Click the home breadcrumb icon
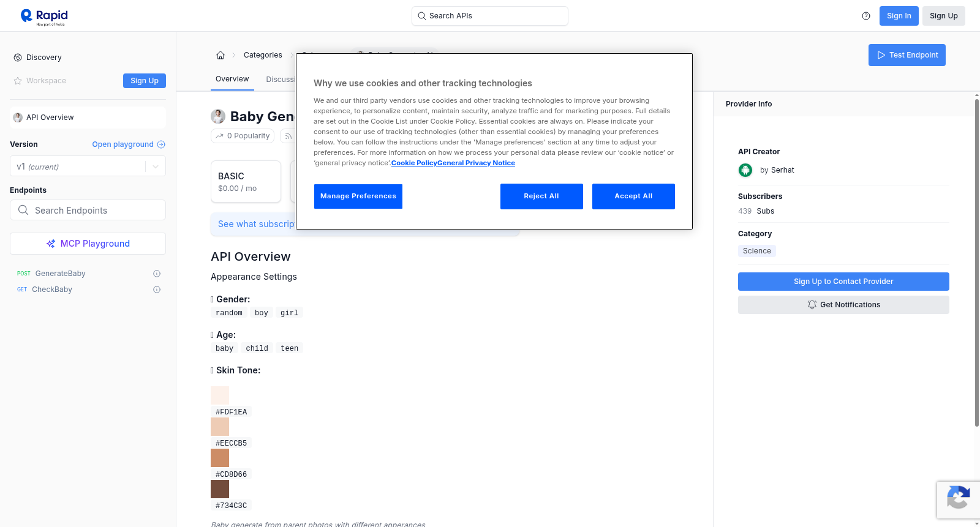The image size is (980, 527). click(221, 55)
